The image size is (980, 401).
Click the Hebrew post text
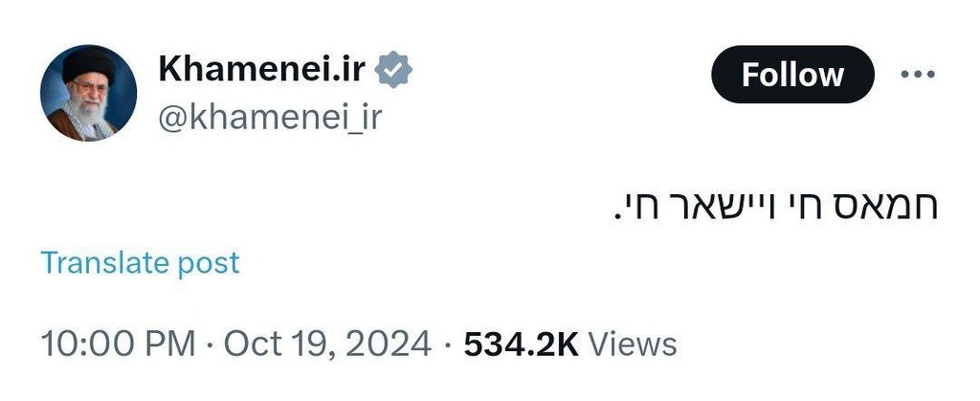click(x=775, y=207)
